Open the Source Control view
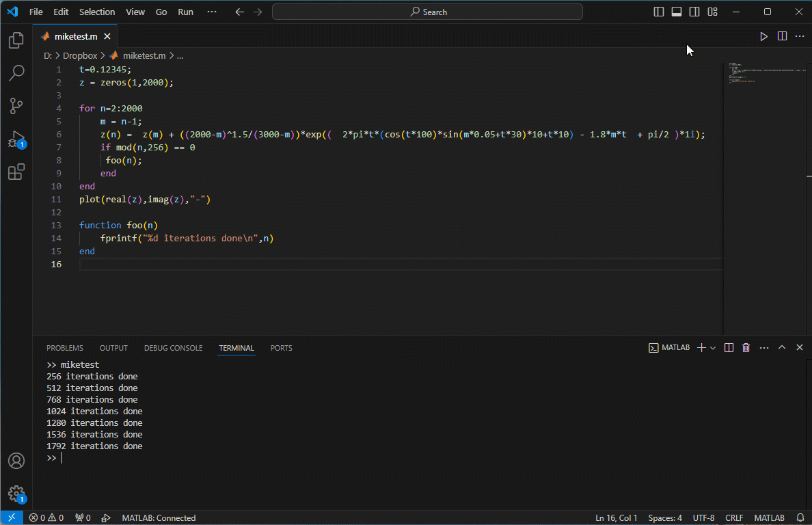The image size is (812, 525). 16,106
